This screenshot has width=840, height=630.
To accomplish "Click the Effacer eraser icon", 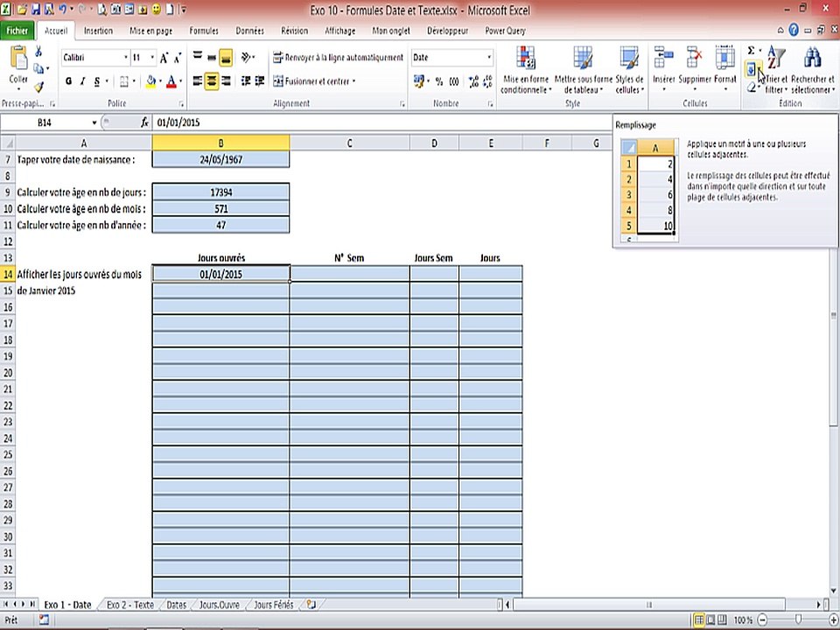I will pos(752,87).
